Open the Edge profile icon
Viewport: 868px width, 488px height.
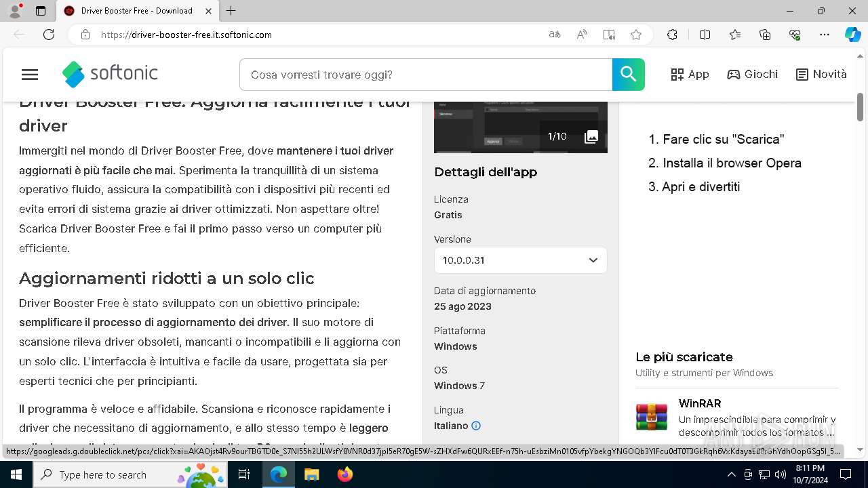pyautogui.click(x=15, y=11)
